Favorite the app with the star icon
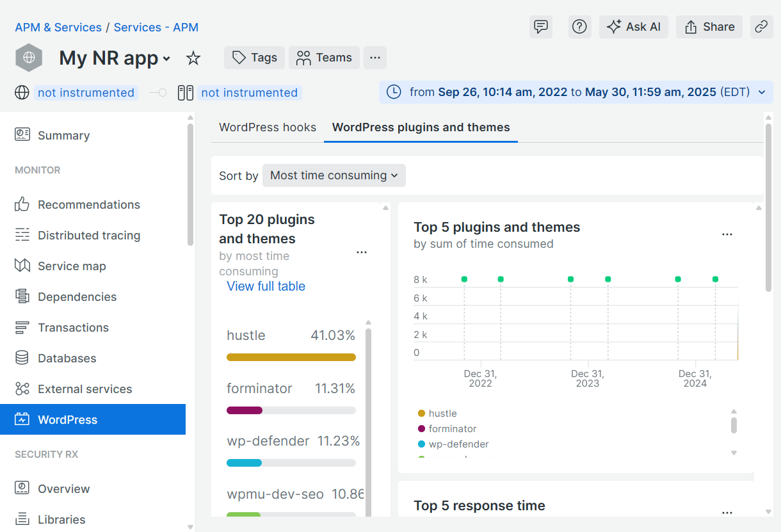The image size is (781, 532). pyautogui.click(x=193, y=58)
